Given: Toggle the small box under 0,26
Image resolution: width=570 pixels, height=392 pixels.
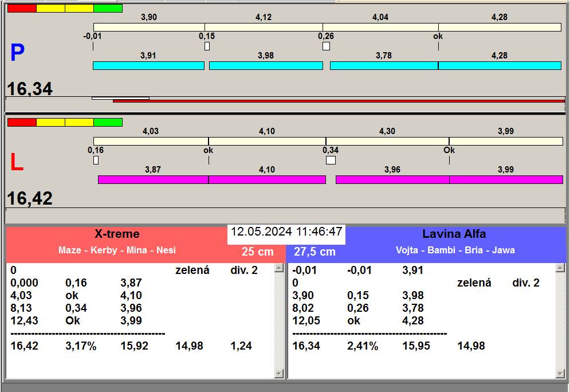Looking at the screenshot, I should pos(326,46).
